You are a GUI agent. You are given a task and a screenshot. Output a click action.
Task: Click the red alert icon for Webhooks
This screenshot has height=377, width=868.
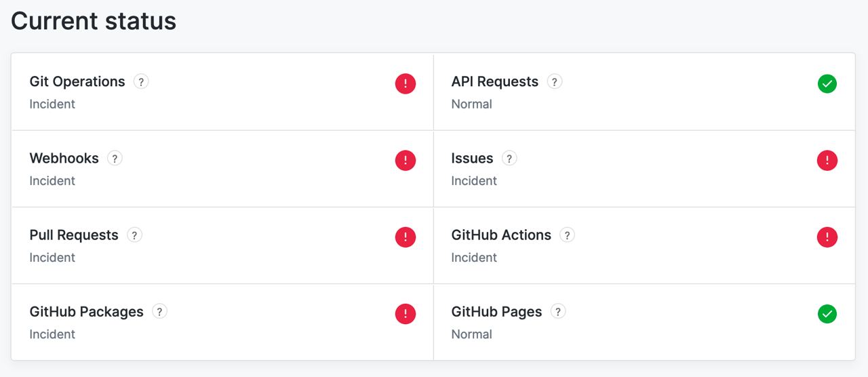pyautogui.click(x=406, y=161)
